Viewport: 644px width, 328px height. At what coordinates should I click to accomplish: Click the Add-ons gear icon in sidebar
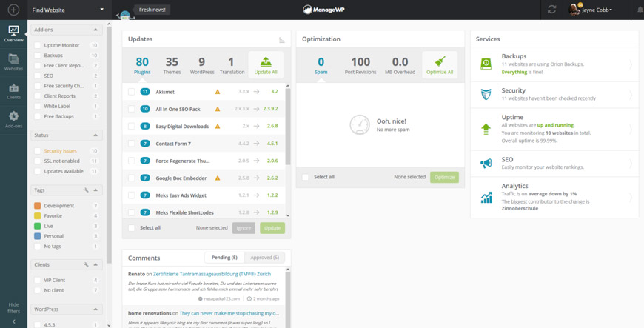pyautogui.click(x=13, y=116)
